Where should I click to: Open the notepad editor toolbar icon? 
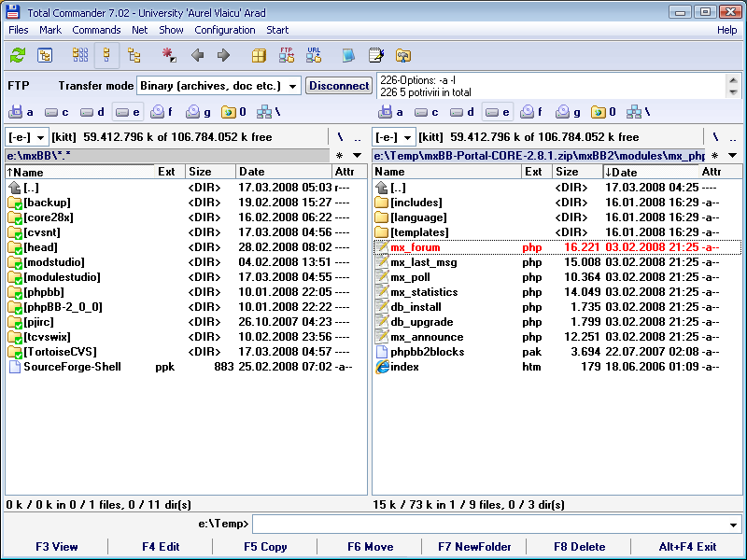point(375,55)
